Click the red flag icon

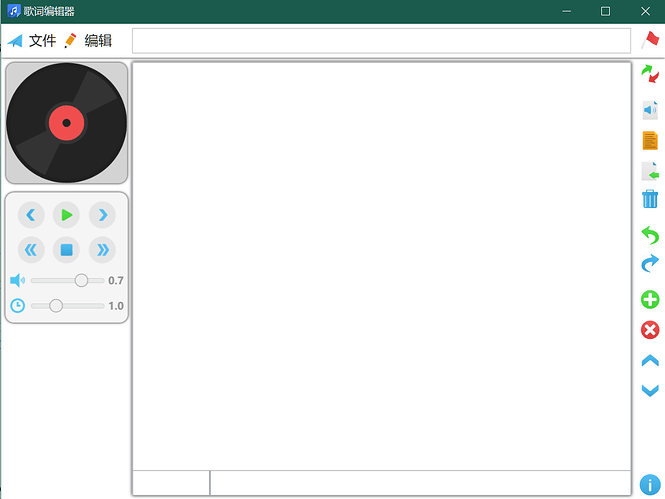point(650,40)
